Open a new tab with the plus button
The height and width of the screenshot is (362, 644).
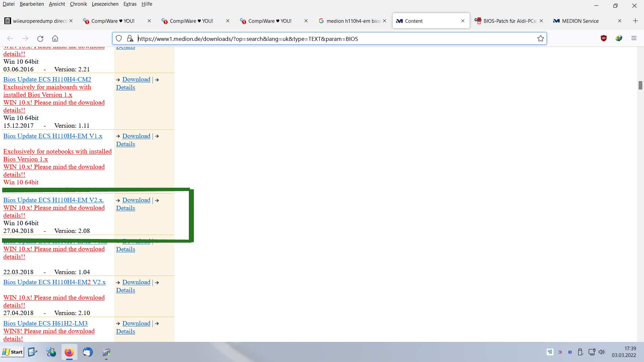(x=635, y=21)
